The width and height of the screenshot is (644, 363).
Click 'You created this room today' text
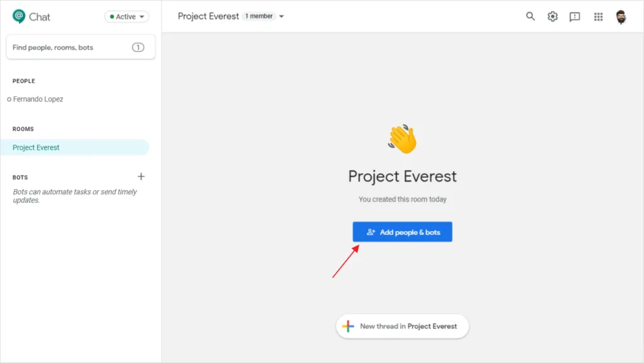tap(402, 199)
